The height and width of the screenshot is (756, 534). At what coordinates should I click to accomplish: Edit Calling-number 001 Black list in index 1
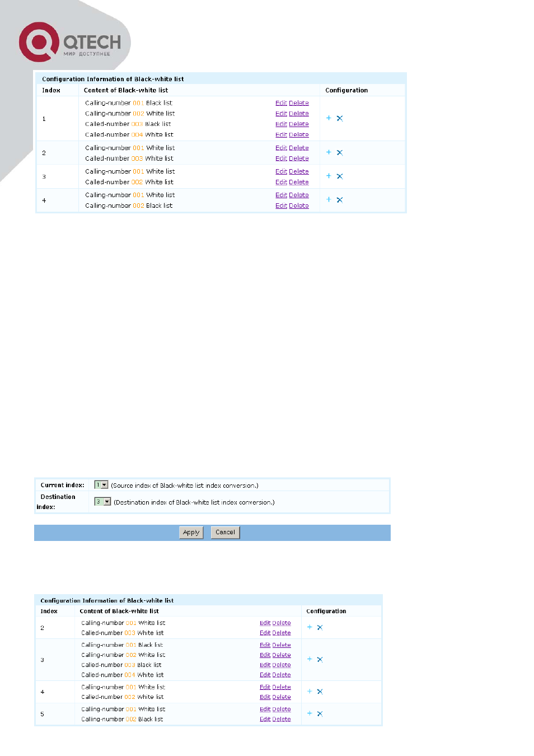(281, 103)
